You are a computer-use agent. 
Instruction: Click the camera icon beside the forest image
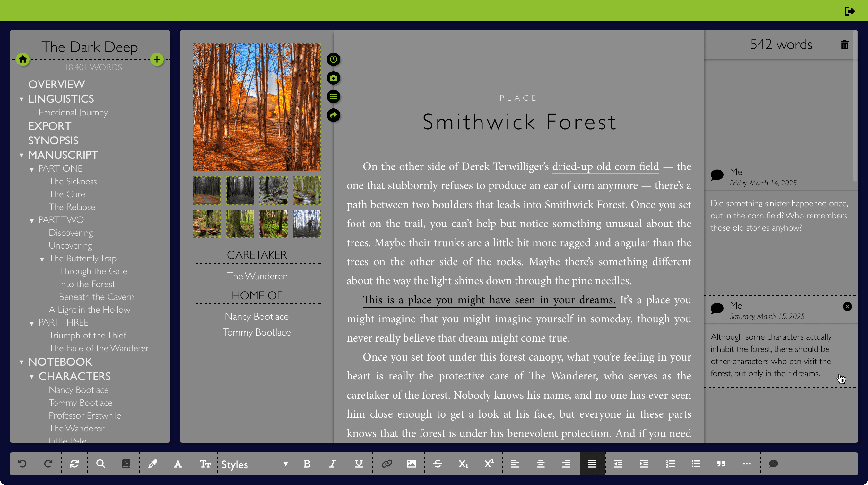[x=333, y=78]
